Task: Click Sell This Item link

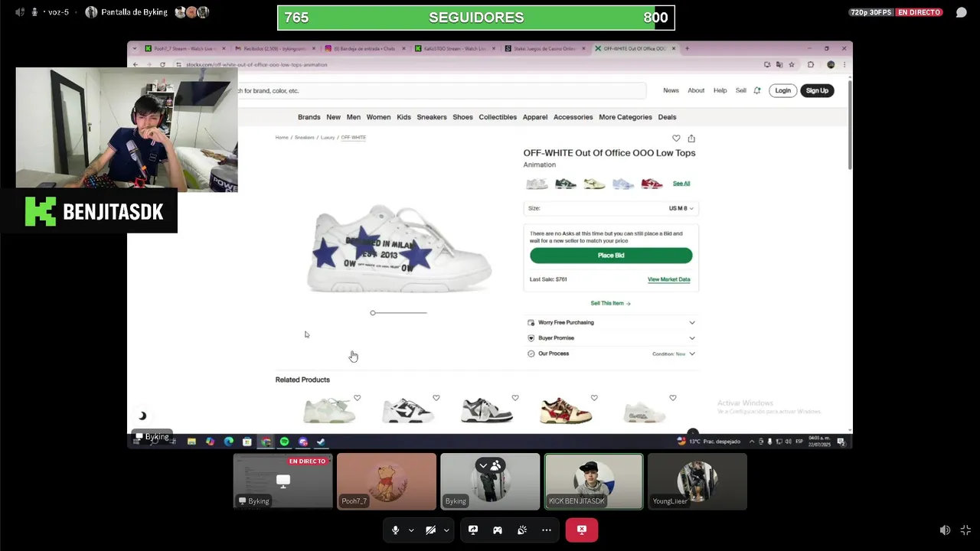Action: coord(610,304)
